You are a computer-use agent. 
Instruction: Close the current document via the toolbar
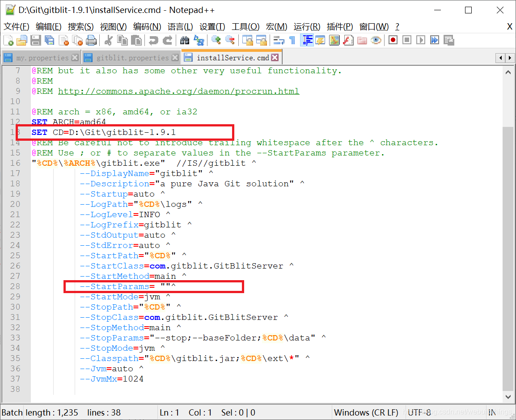point(63,40)
